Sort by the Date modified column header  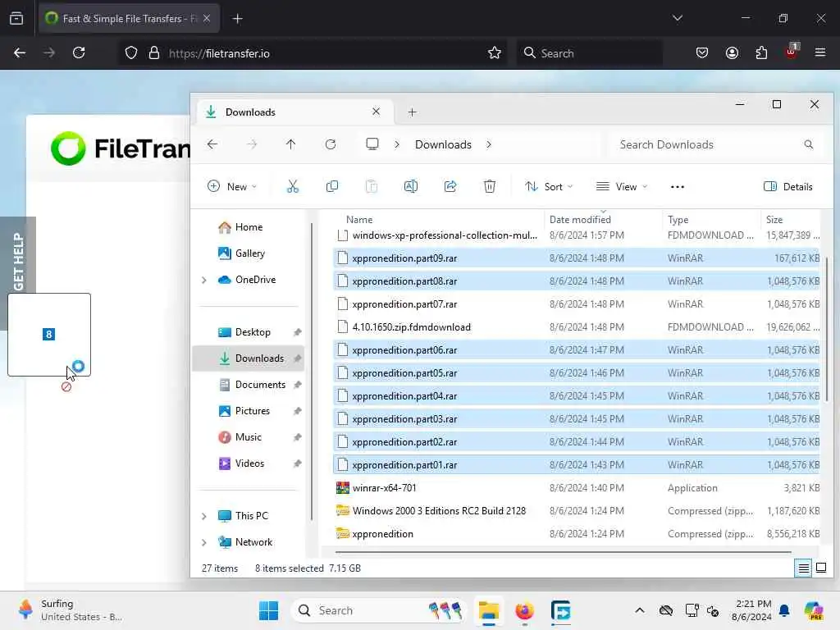tap(580, 220)
